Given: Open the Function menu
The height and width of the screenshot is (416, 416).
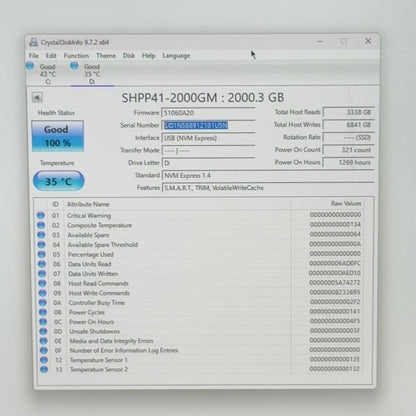Looking at the screenshot, I should tap(76, 56).
